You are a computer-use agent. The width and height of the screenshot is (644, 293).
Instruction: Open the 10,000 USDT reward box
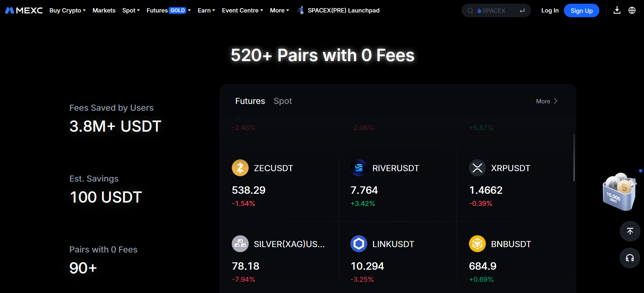pyautogui.click(x=620, y=191)
